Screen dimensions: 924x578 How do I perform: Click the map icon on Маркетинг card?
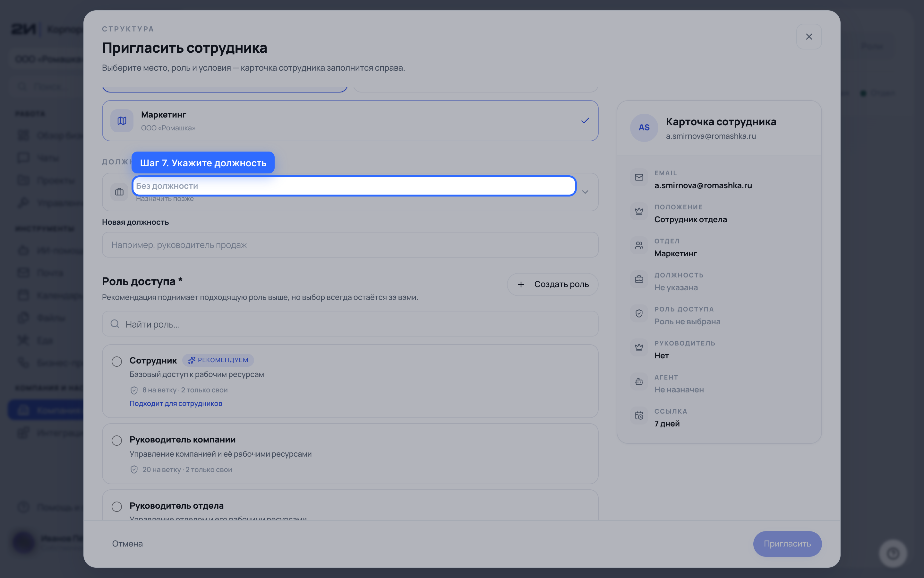coord(122,121)
